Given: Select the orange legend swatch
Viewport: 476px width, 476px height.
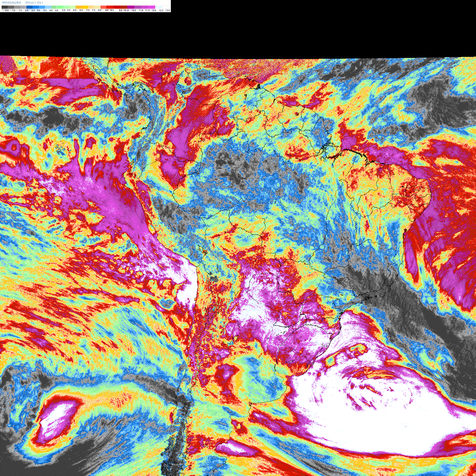Looking at the screenshot, I should (79, 7).
